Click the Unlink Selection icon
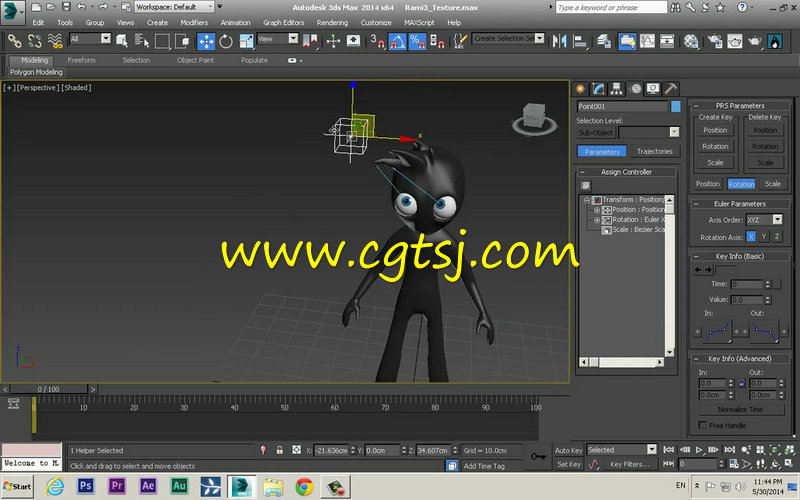Screen dimensions: 800x500 (34, 41)
